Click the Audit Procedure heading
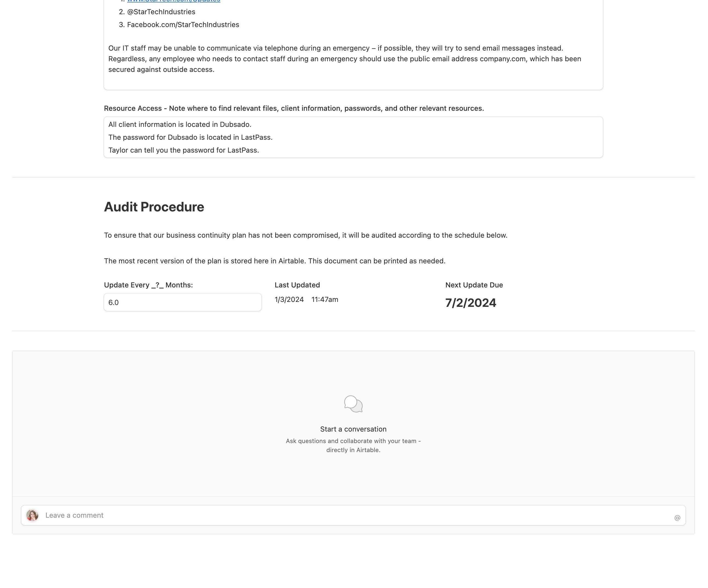This screenshot has height=588, width=708. [x=154, y=207]
